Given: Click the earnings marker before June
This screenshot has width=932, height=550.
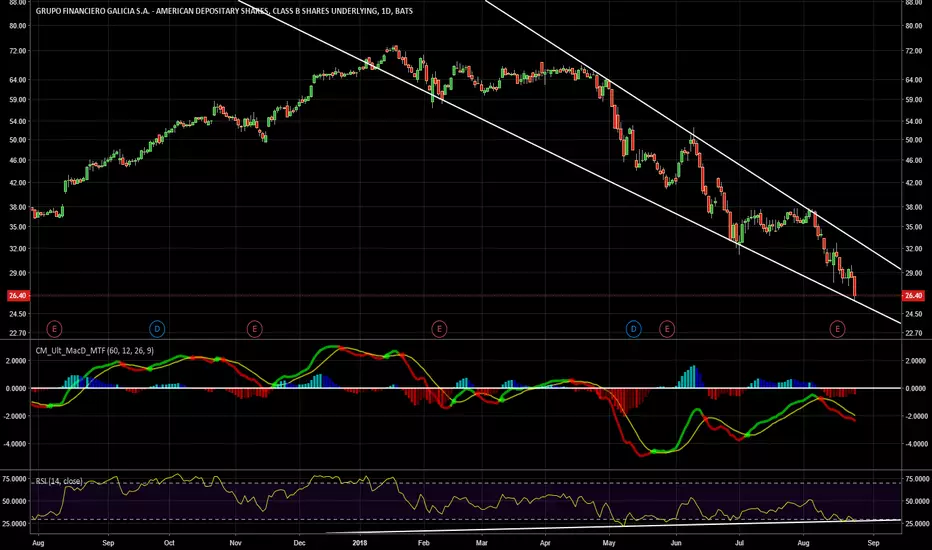Looking at the screenshot, I should coord(667,329).
